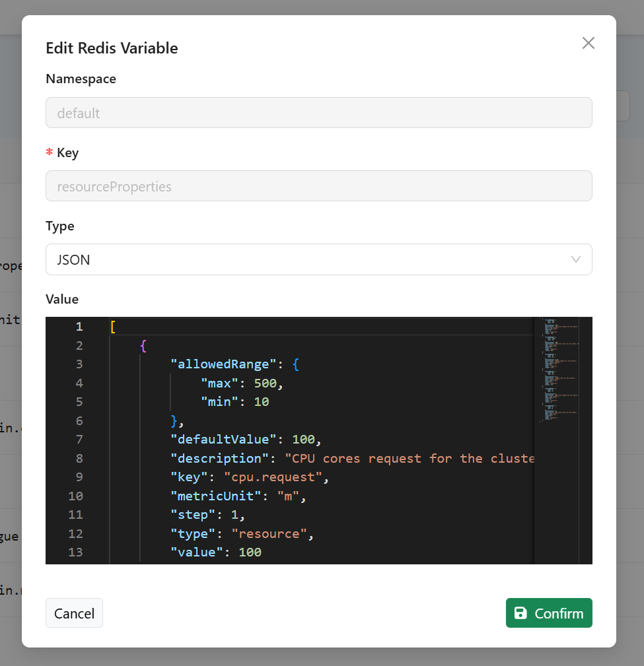Click the Key field with resourceProperties

(x=319, y=186)
